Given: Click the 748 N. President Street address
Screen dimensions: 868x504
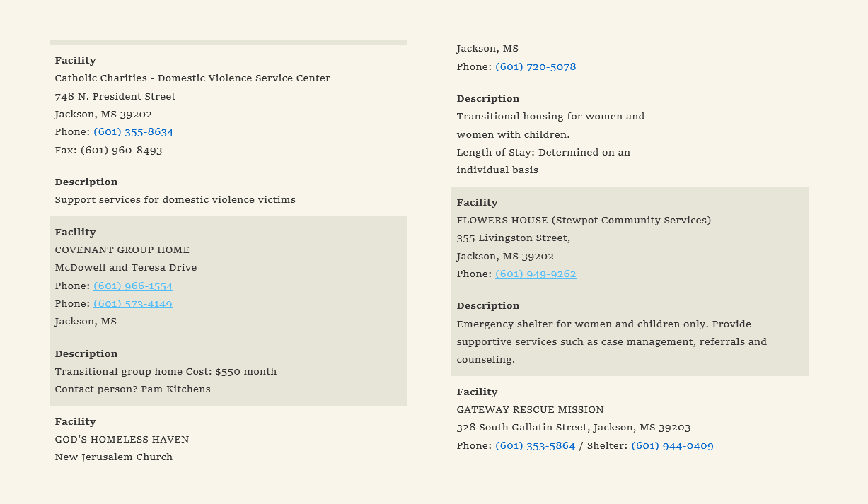Looking at the screenshot, I should click(x=115, y=97).
